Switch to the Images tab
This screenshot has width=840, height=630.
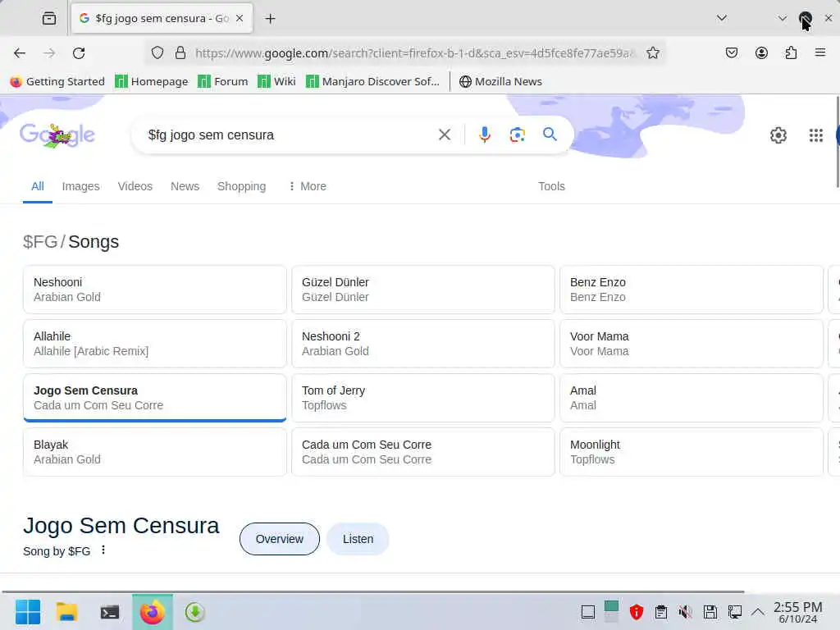pos(81,186)
